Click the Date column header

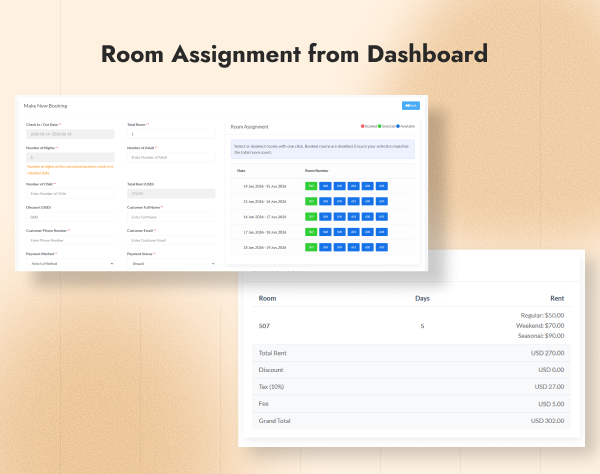[241, 171]
